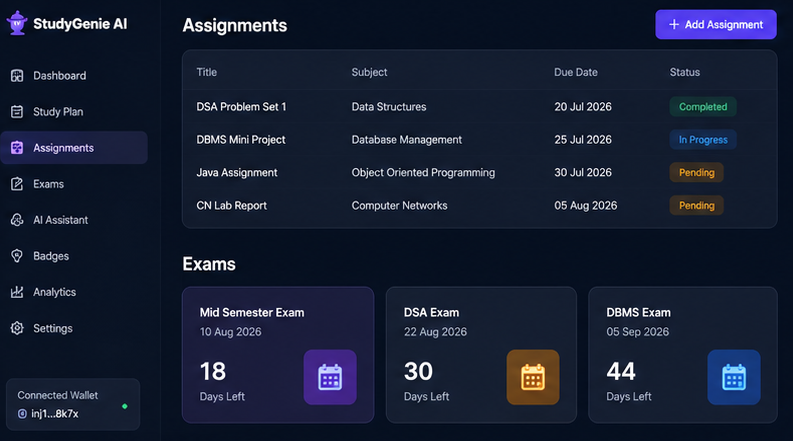The width and height of the screenshot is (793, 441).
Task: Select the Mid Semester Exam card
Action: tap(278, 355)
